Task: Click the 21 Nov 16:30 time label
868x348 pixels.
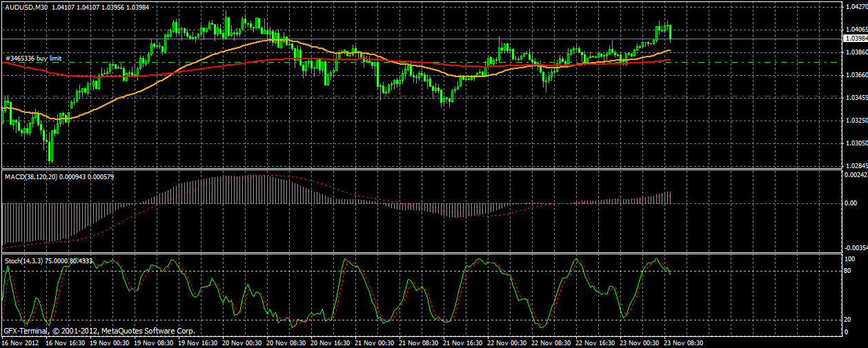Action: click(x=464, y=342)
